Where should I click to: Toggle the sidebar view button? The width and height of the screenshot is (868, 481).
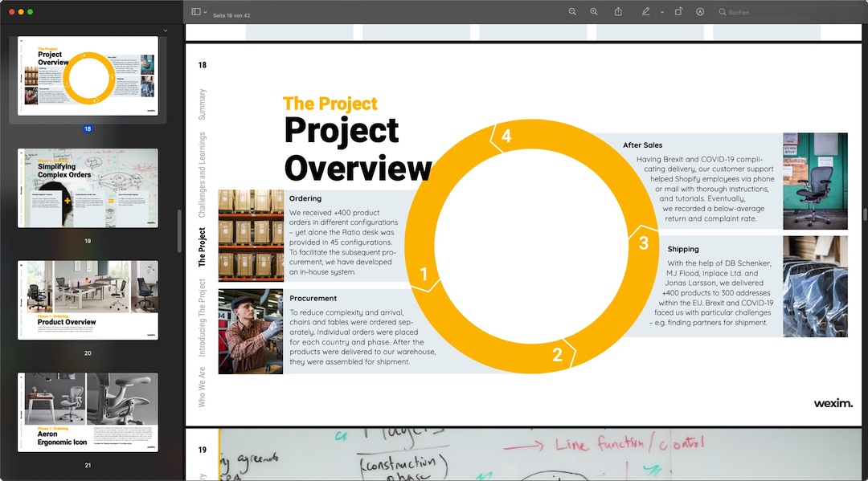point(195,12)
